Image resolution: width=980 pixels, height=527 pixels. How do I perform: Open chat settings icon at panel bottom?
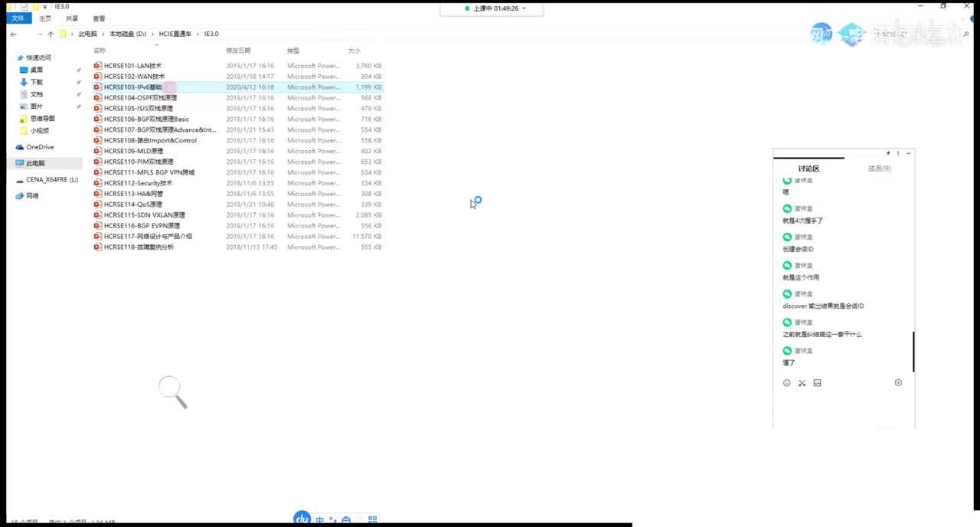point(899,383)
